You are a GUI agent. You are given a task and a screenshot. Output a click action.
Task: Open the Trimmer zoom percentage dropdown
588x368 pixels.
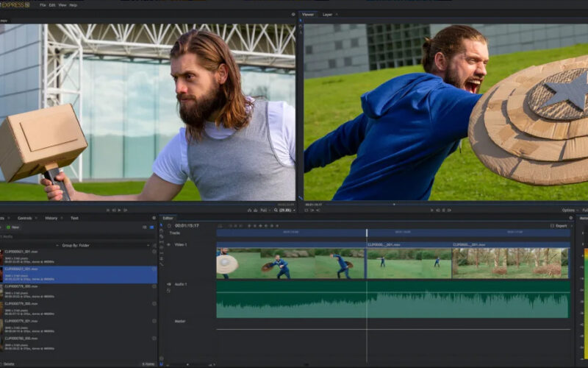pos(284,210)
